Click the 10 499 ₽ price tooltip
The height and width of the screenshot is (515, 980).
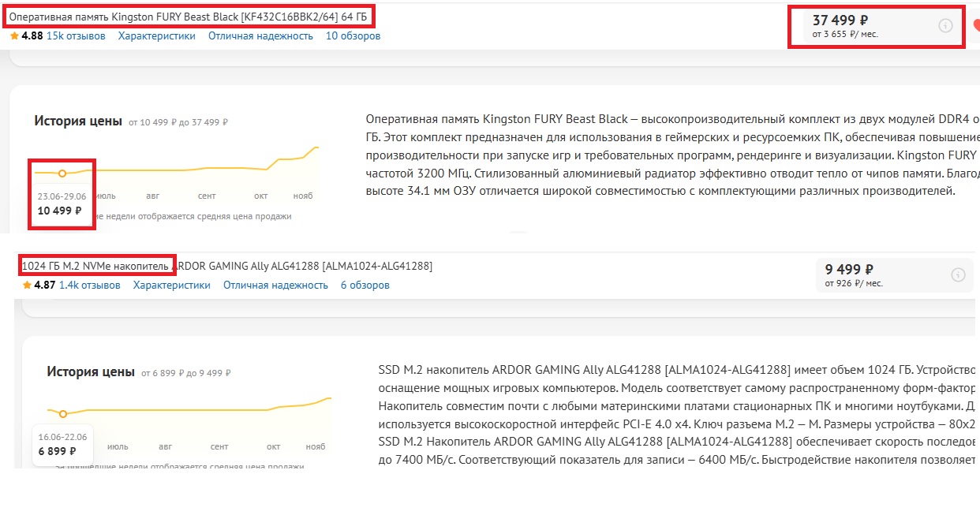coord(62,203)
